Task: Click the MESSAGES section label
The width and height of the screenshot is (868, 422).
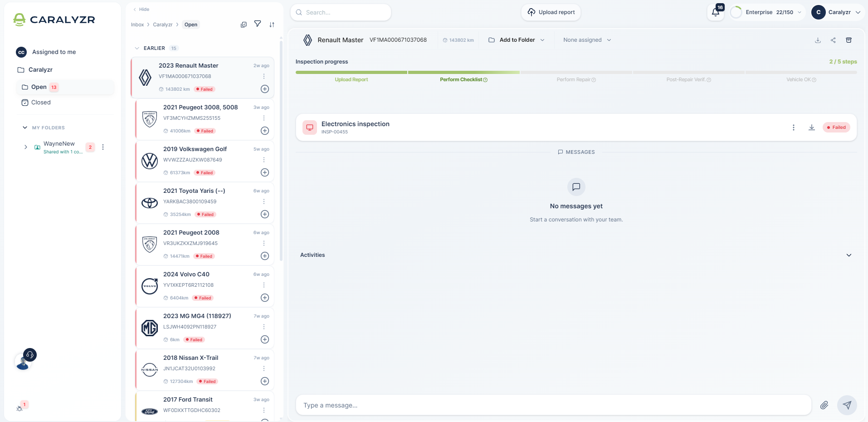Action: [576, 152]
